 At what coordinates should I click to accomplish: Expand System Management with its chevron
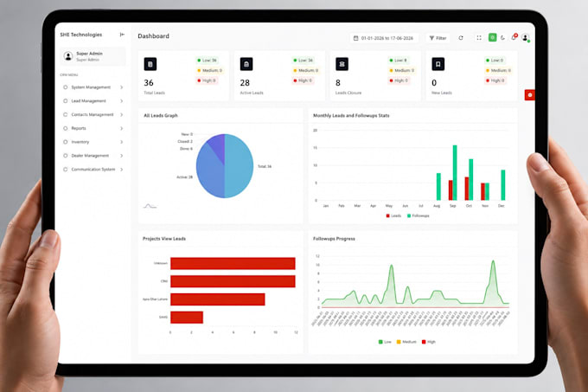[x=122, y=87]
